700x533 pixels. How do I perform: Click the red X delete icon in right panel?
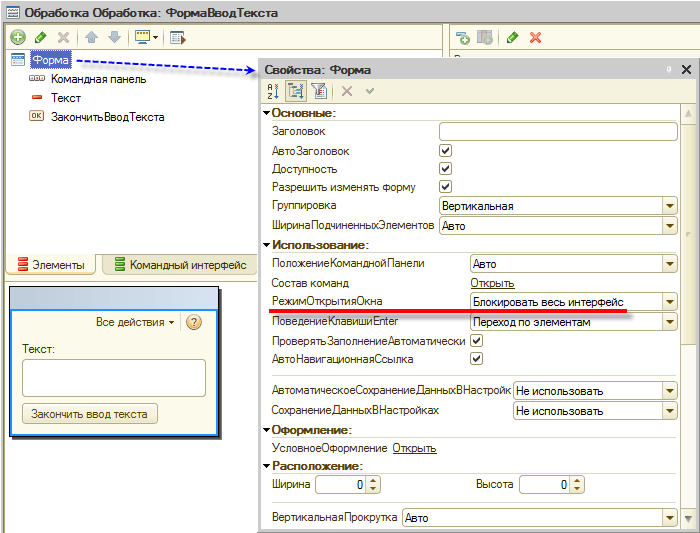click(535, 37)
